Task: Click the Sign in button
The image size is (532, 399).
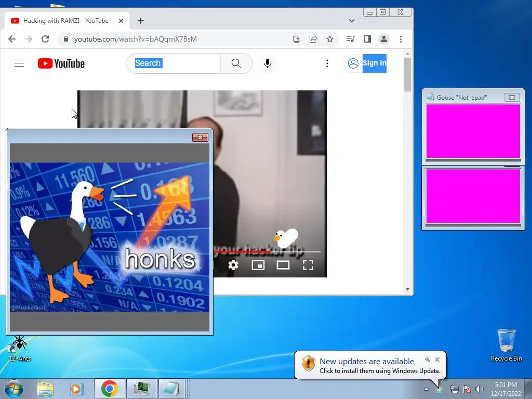Action: click(x=368, y=63)
